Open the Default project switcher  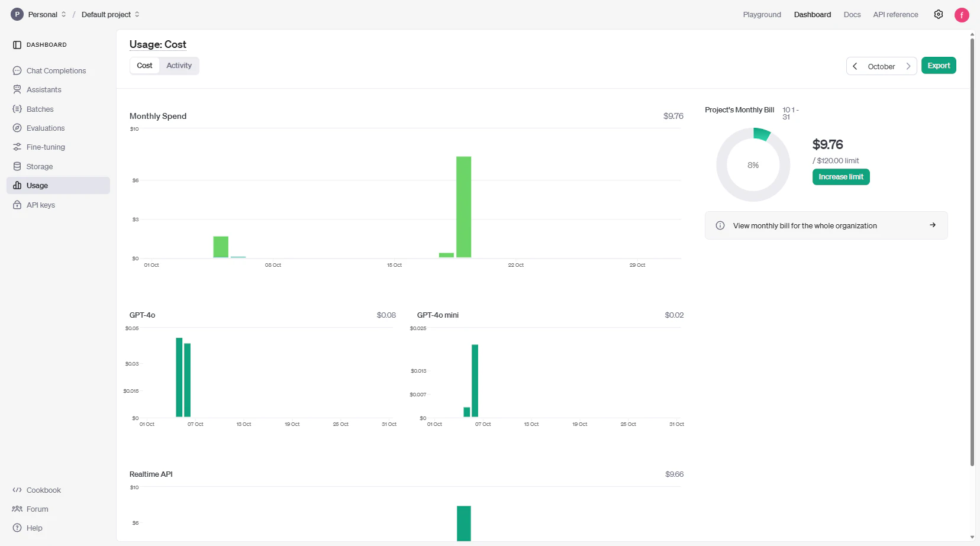(x=111, y=14)
